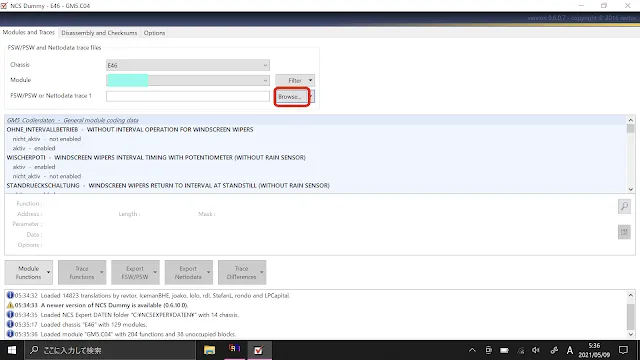The height and width of the screenshot is (360, 640).
Task: Click the pen/link icon in the system tray
Action: coord(553,350)
